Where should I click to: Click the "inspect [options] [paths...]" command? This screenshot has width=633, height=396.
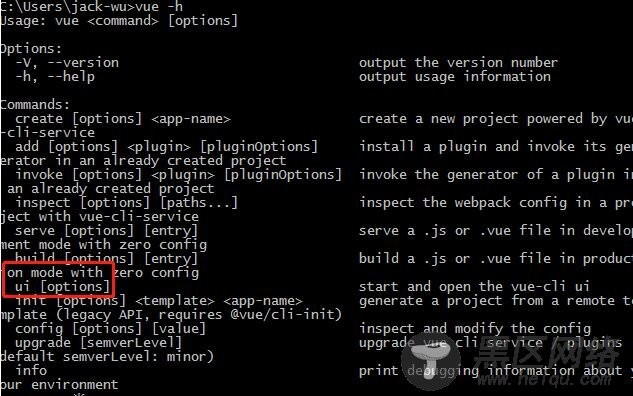coord(126,203)
